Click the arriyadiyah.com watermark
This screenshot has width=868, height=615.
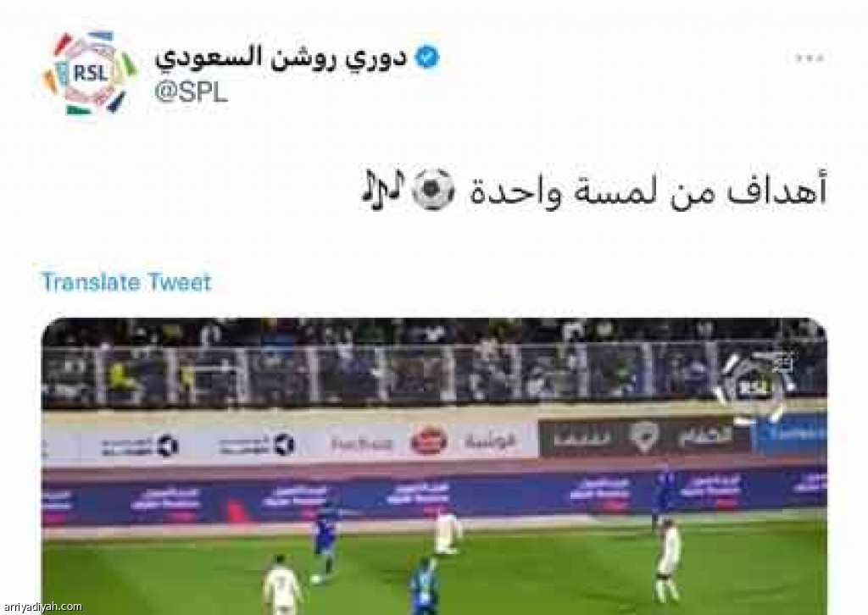pos(42,607)
